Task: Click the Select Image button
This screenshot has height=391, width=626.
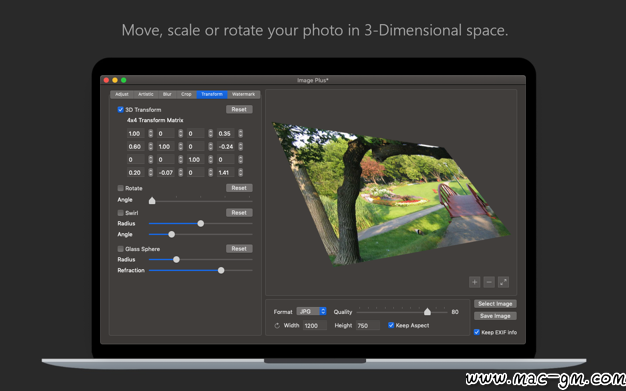Action: (495, 304)
